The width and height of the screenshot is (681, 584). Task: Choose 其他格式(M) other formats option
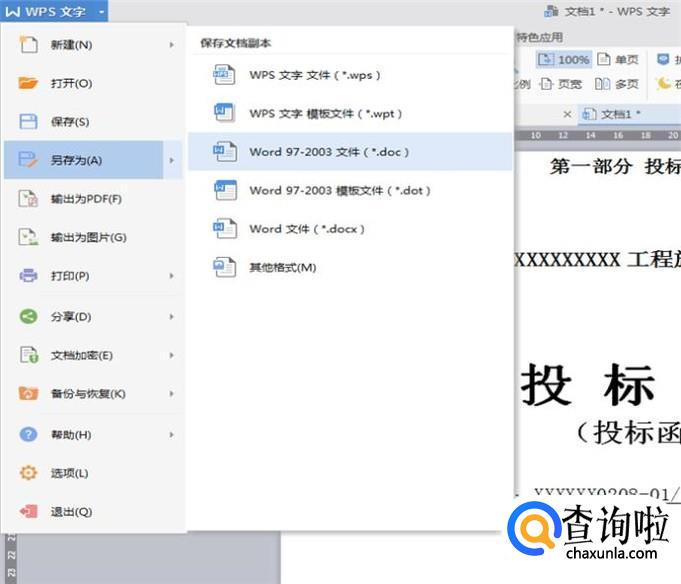click(x=350, y=267)
